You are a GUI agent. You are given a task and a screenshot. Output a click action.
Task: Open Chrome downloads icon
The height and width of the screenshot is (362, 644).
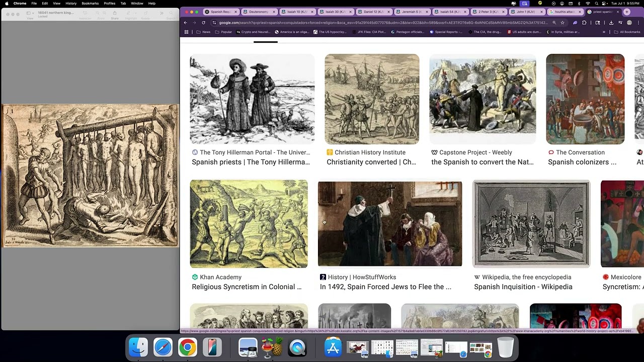[x=611, y=23]
